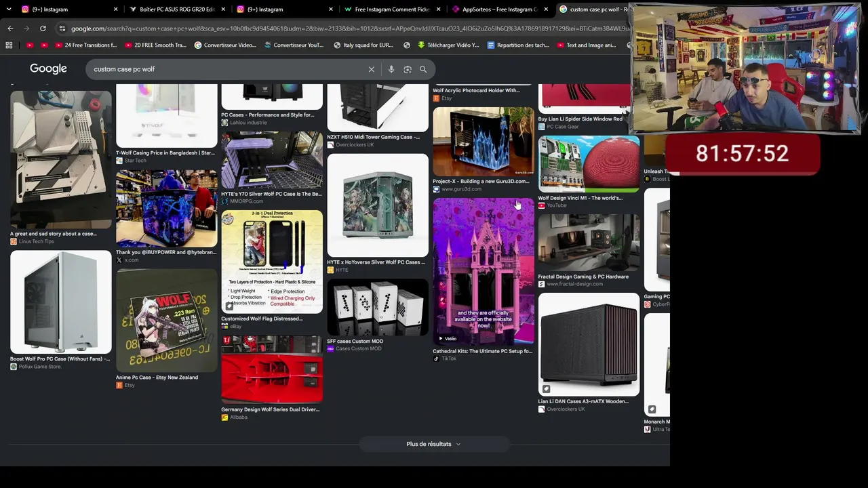This screenshot has width=868, height=488.
Task: Close the Boîtier PC ASUS ROG tab
Action: coord(223,9)
